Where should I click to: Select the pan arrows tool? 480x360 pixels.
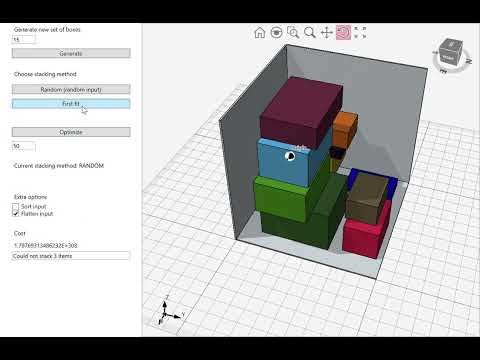(x=327, y=33)
